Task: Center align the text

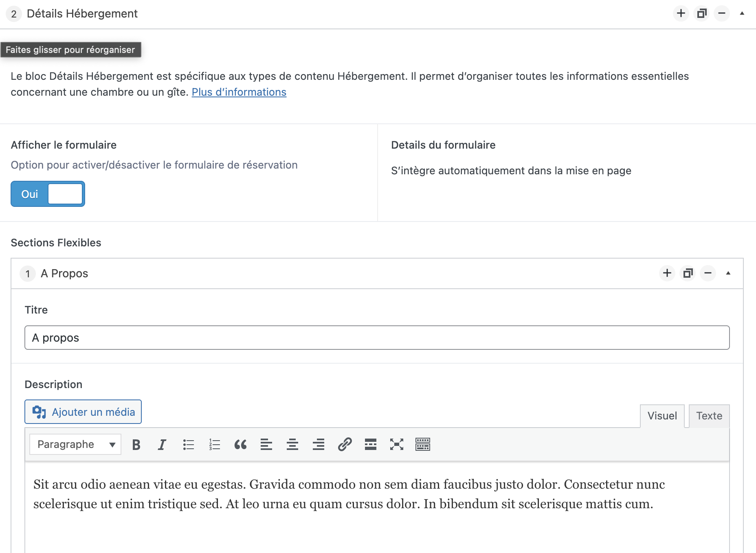Action: [292, 445]
